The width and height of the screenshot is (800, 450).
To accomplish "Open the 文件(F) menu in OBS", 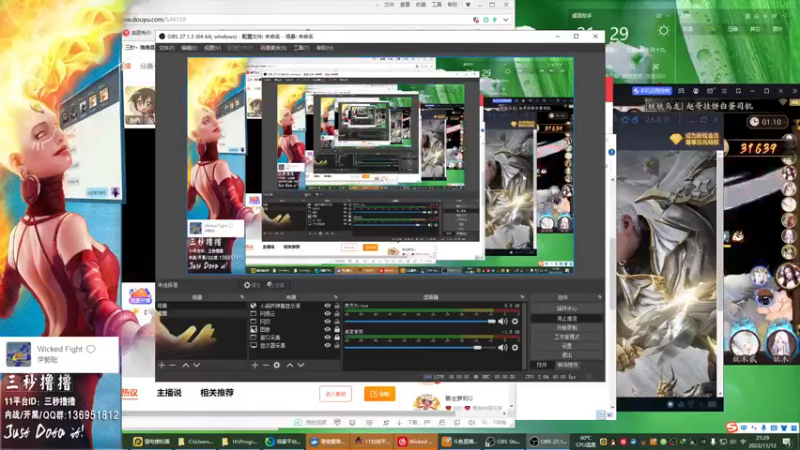I will coord(166,48).
